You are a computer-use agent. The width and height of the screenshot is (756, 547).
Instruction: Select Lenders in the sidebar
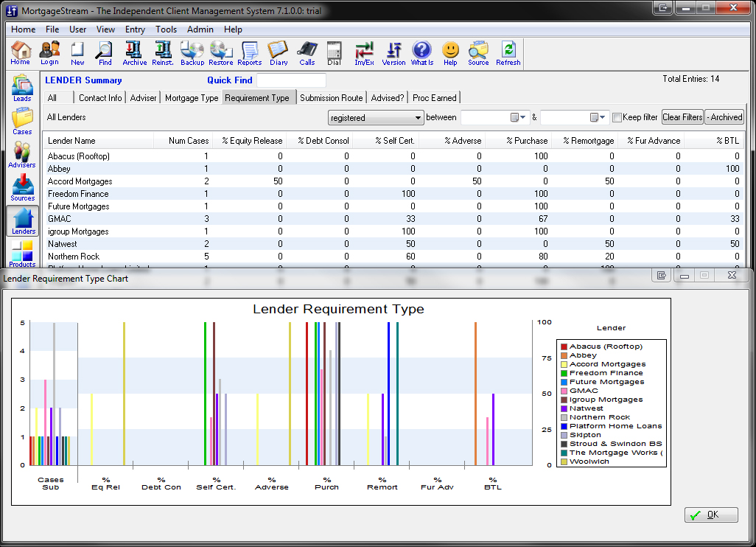23,221
